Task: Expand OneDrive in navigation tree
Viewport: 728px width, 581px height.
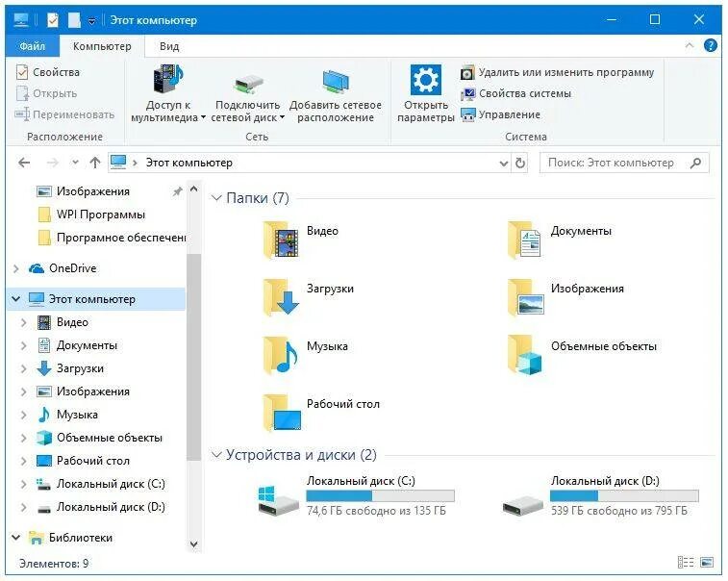Action: point(16,269)
